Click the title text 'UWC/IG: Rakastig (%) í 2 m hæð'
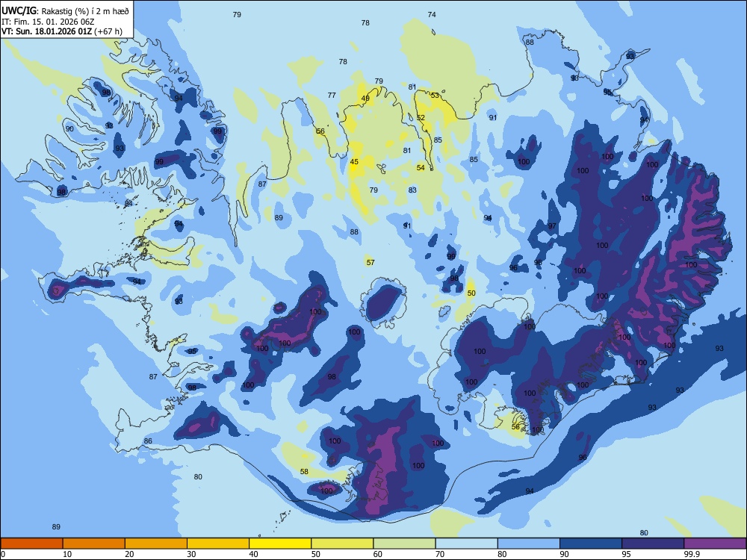Viewport: 747px width, 560px height. pos(65,10)
